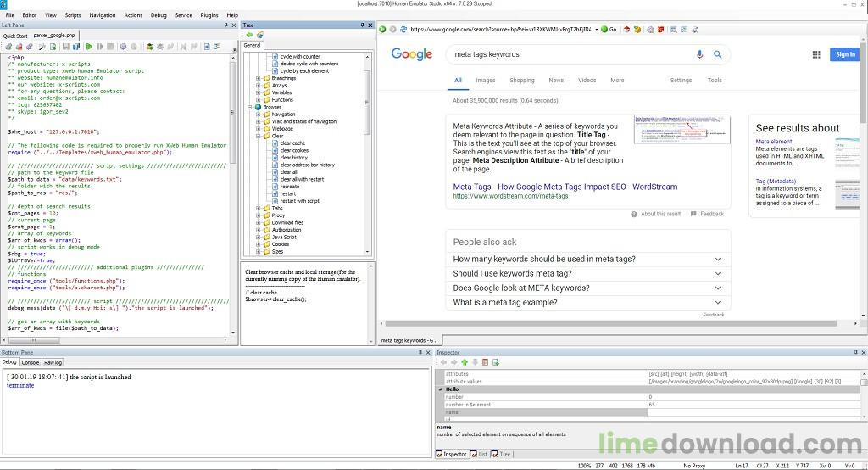This screenshot has height=470, width=868.
Task: Pin the Left Pane with pushpin icon
Action: 225,25
